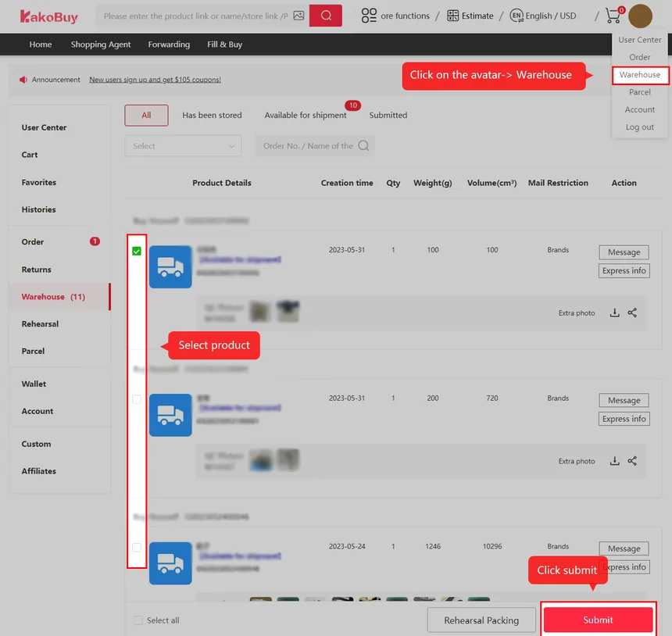Click the red Submit button

598,620
